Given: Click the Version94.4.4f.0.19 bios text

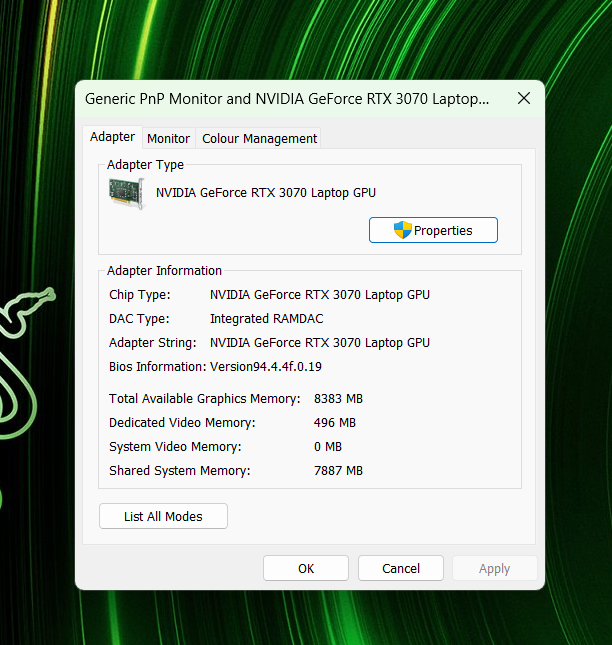Looking at the screenshot, I should 266,366.
